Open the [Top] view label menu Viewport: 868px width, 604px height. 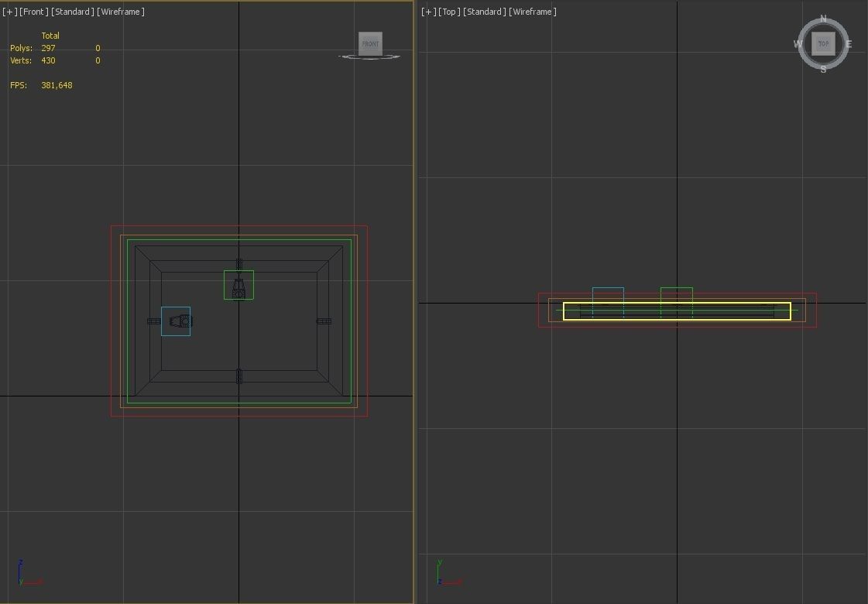click(x=450, y=12)
